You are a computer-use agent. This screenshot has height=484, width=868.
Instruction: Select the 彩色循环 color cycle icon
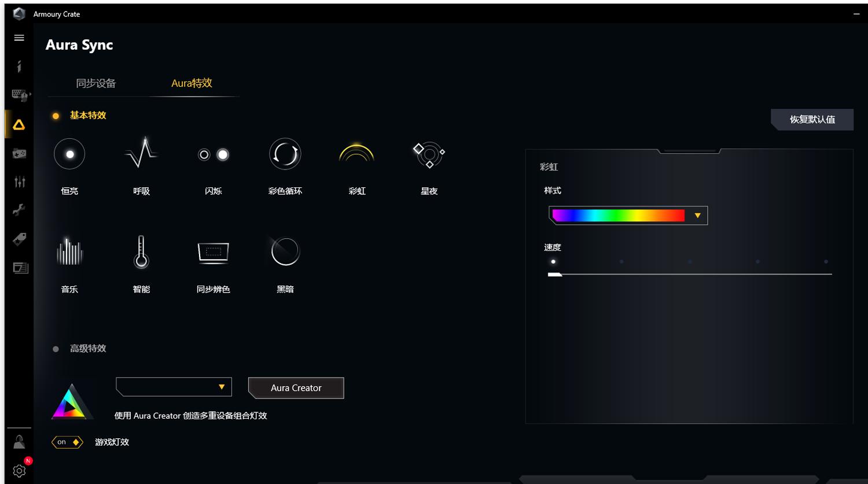coord(285,154)
